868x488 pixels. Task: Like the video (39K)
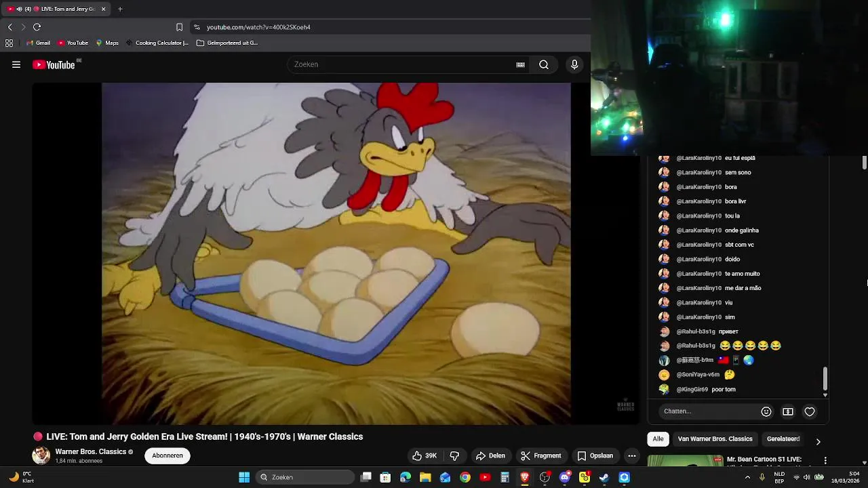click(425, 455)
